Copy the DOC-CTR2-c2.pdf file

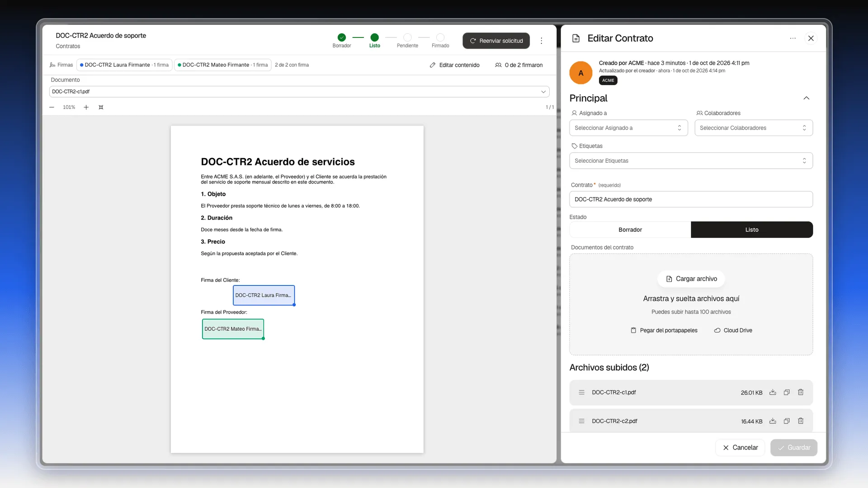(x=787, y=421)
